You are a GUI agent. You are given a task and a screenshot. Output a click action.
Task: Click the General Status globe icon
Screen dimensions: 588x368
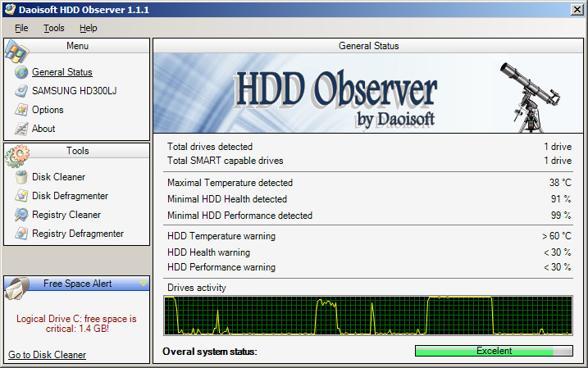click(x=21, y=72)
